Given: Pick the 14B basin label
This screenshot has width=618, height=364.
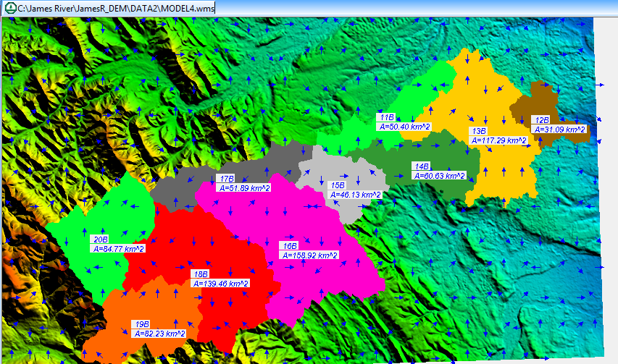Looking at the screenshot, I should point(422,166).
